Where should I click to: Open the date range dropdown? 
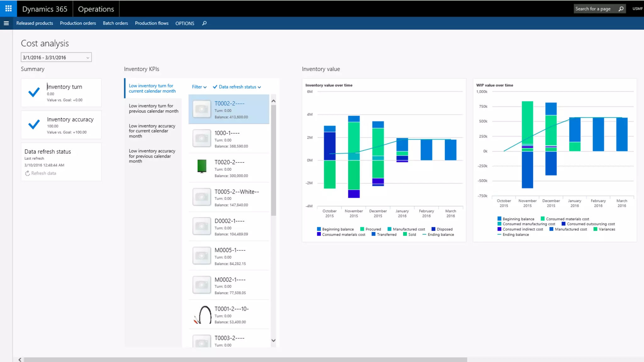(x=88, y=58)
